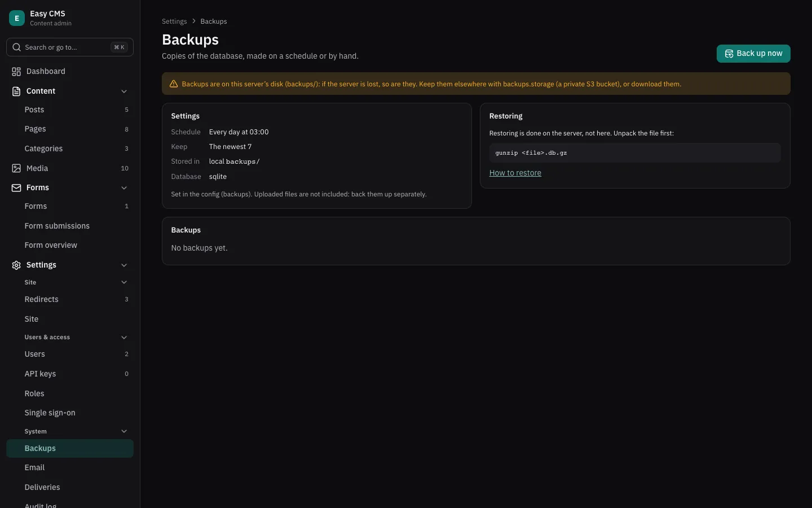The image size is (812, 508).
Task: Click the warning triangle icon in banner
Action: pyautogui.click(x=174, y=84)
